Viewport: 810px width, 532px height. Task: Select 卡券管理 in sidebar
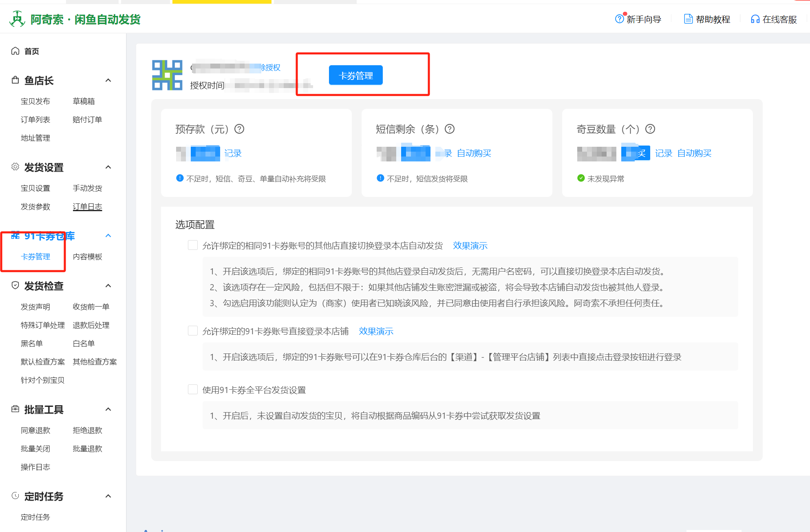point(35,256)
